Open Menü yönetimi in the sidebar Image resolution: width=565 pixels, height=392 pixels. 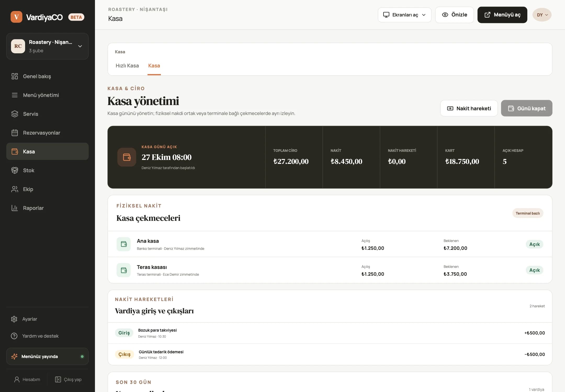coord(47,95)
